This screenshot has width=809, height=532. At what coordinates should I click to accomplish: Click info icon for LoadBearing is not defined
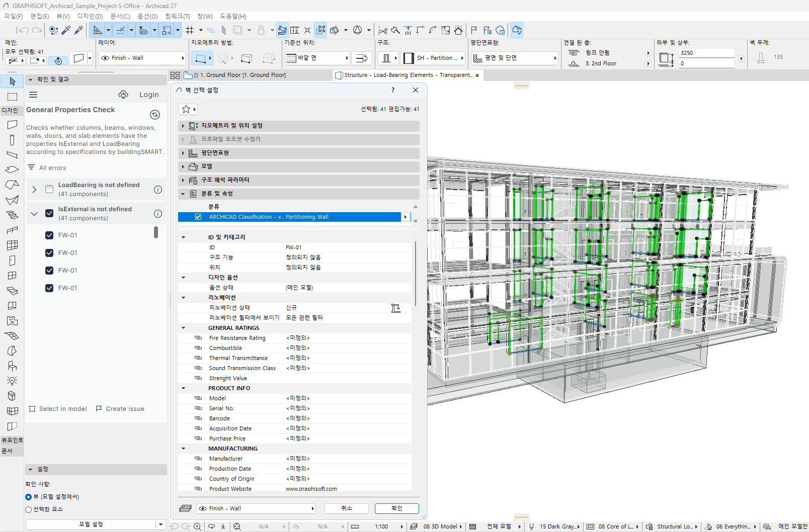[158, 190]
